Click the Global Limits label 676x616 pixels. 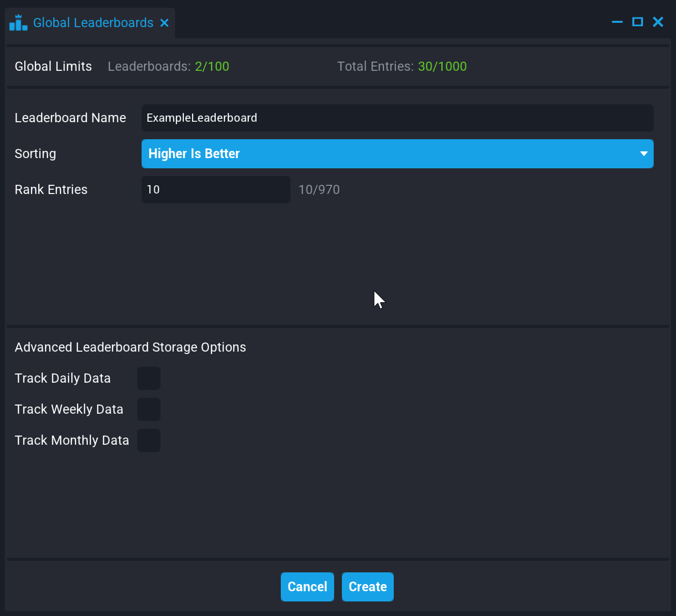[53, 66]
